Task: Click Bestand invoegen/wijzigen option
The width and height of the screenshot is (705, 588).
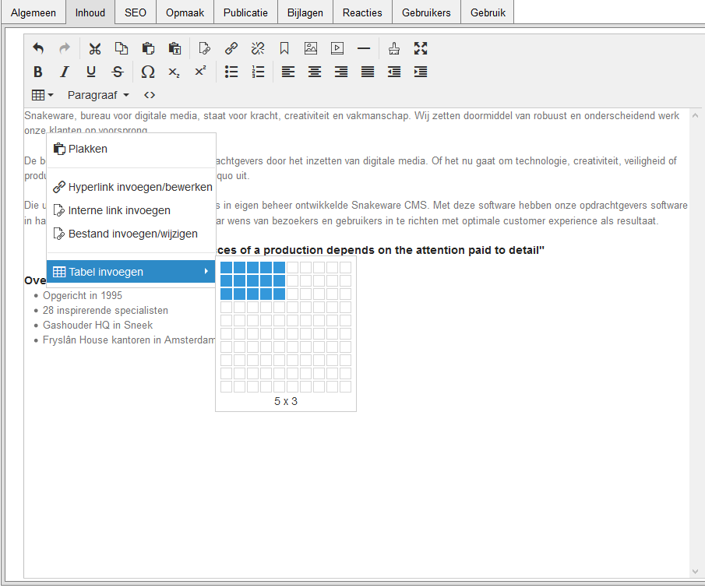Action: pyautogui.click(x=132, y=234)
